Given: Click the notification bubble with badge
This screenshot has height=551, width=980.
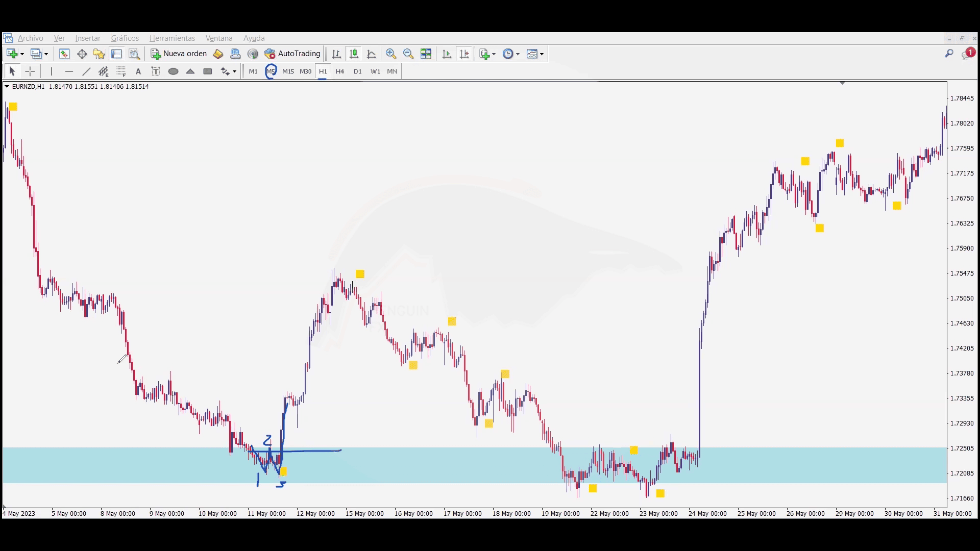Looking at the screenshot, I should pos(967,54).
